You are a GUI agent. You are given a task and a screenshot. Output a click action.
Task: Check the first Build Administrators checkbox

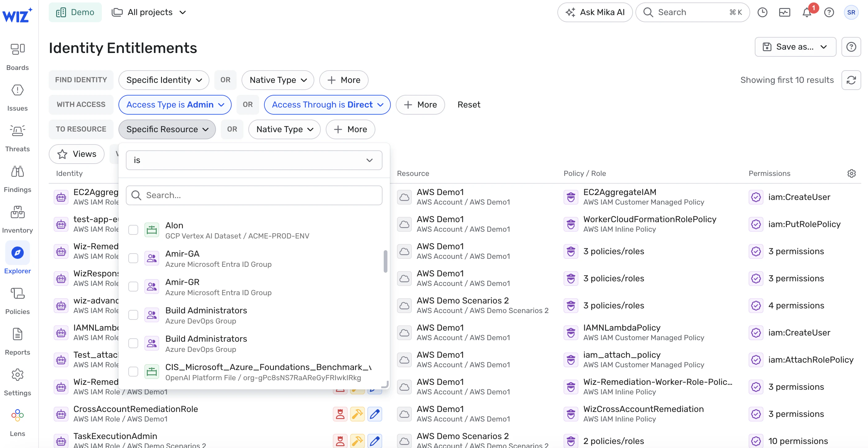click(x=134, y=315)
